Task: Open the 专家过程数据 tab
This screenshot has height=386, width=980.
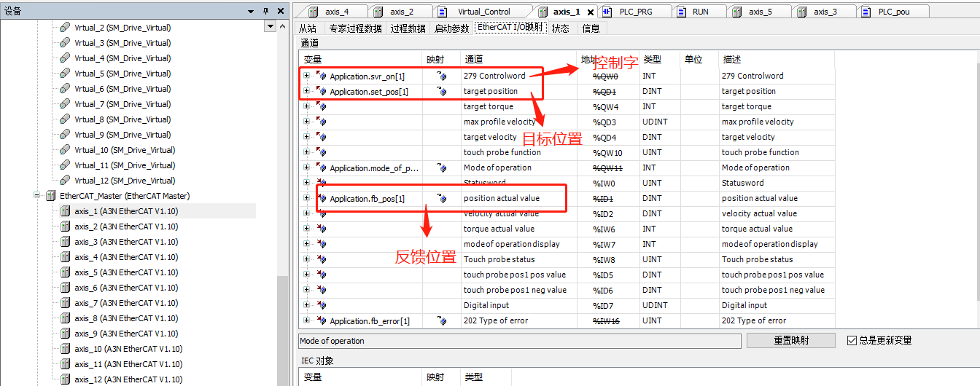Action: [x=355, y=28]
